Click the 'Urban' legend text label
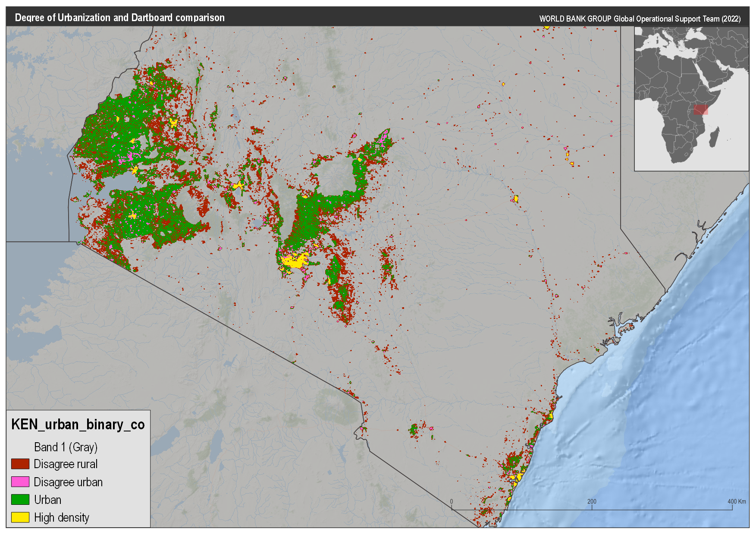This screenshot has height=535, width=756. point(47,500)
